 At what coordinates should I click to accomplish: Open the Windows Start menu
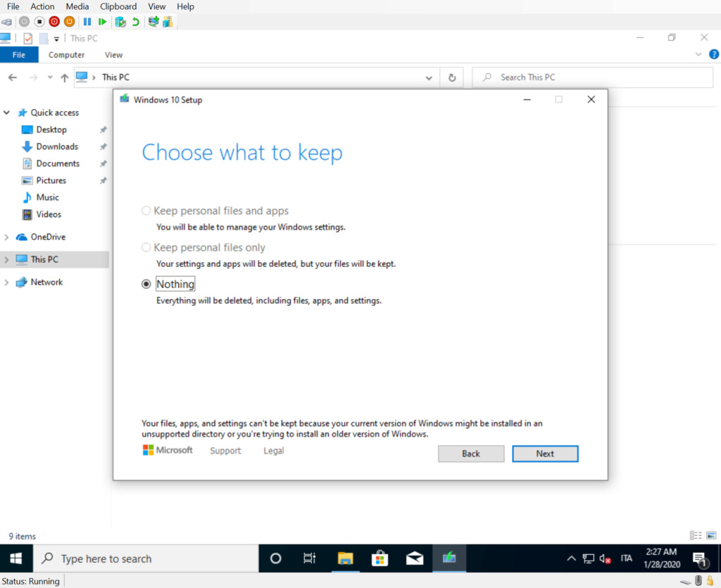click(x=16, y=558)
